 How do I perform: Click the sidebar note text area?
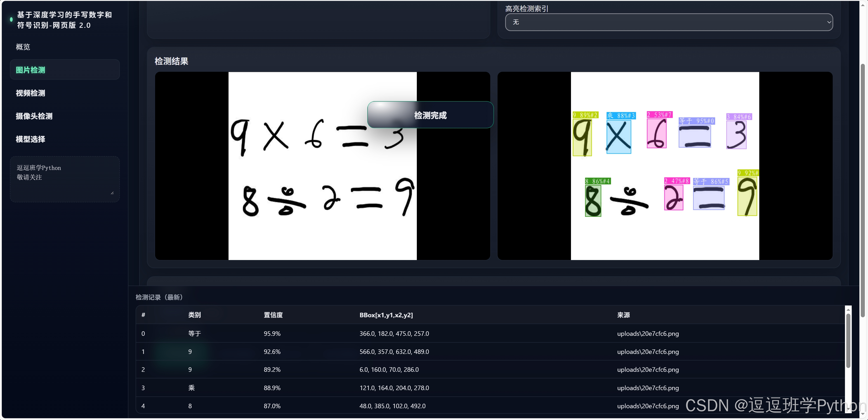point(65,179)
